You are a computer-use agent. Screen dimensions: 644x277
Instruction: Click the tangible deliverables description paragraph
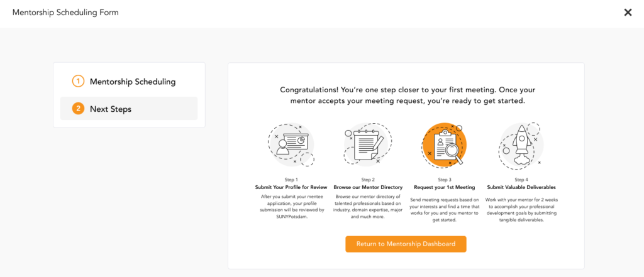click(521, 210)
